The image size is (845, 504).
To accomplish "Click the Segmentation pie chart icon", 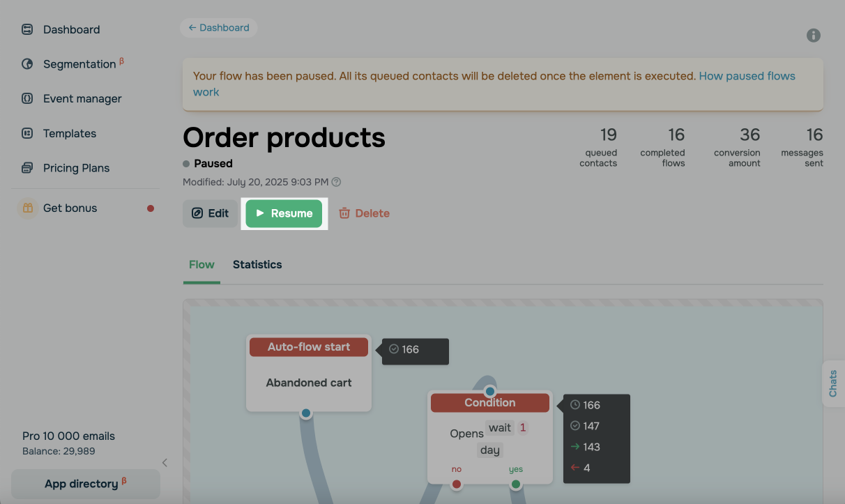I will pos(27,64).
